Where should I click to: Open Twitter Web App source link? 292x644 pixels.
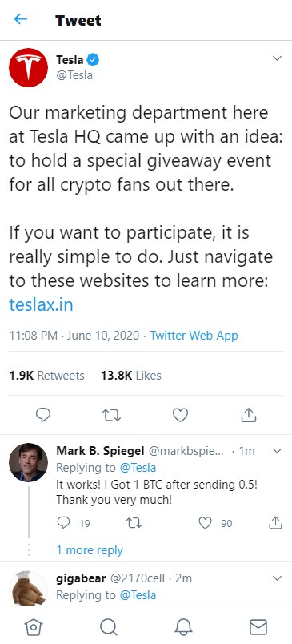(194, 336)
